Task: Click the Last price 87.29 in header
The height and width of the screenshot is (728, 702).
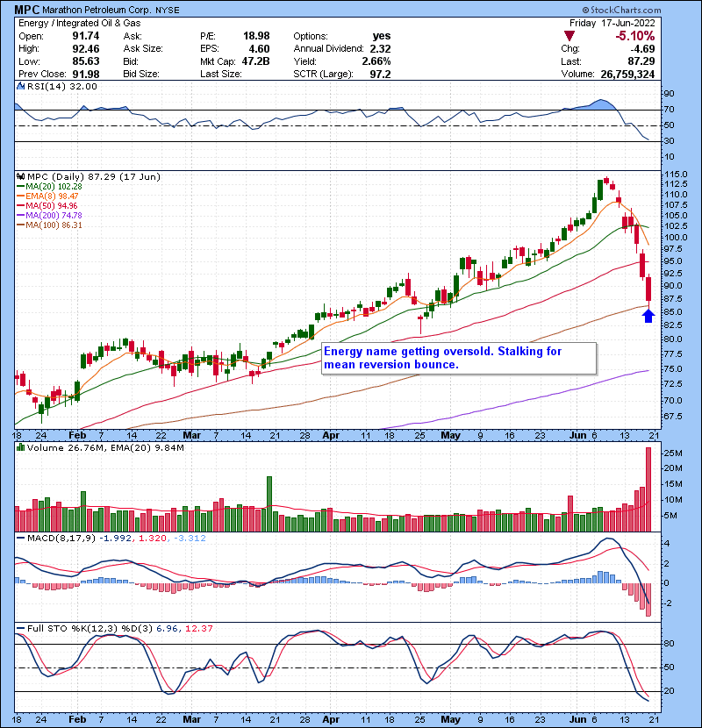Action: click(641, 61)
